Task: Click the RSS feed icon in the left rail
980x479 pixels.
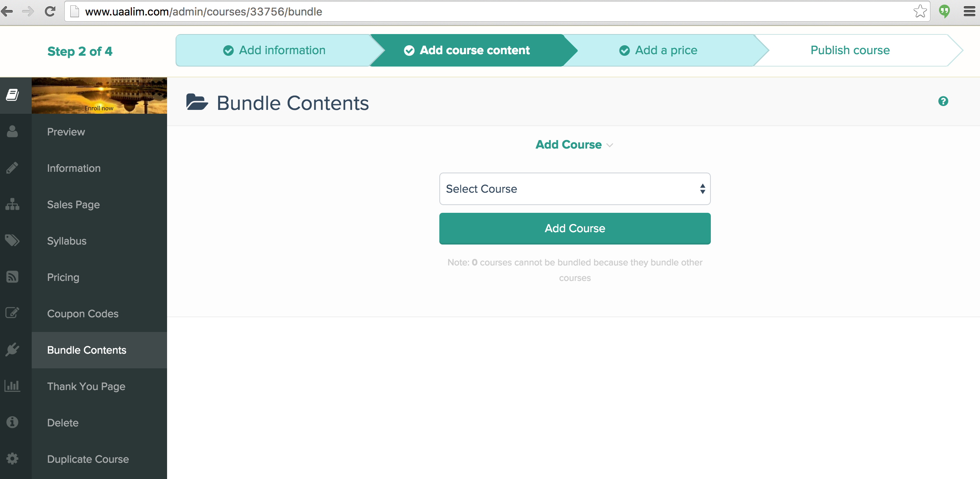Action: (12, 277)
